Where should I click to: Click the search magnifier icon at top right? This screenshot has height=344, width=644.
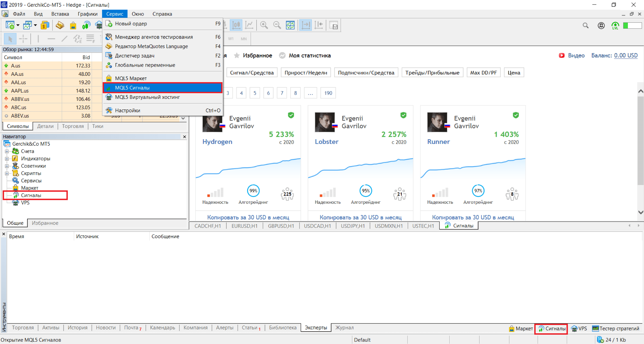585,26
